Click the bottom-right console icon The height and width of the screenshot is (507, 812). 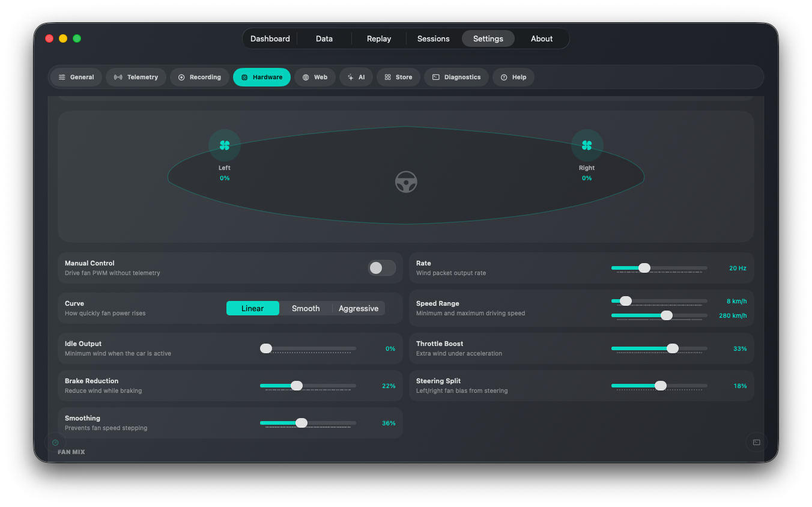click(757, 443)
